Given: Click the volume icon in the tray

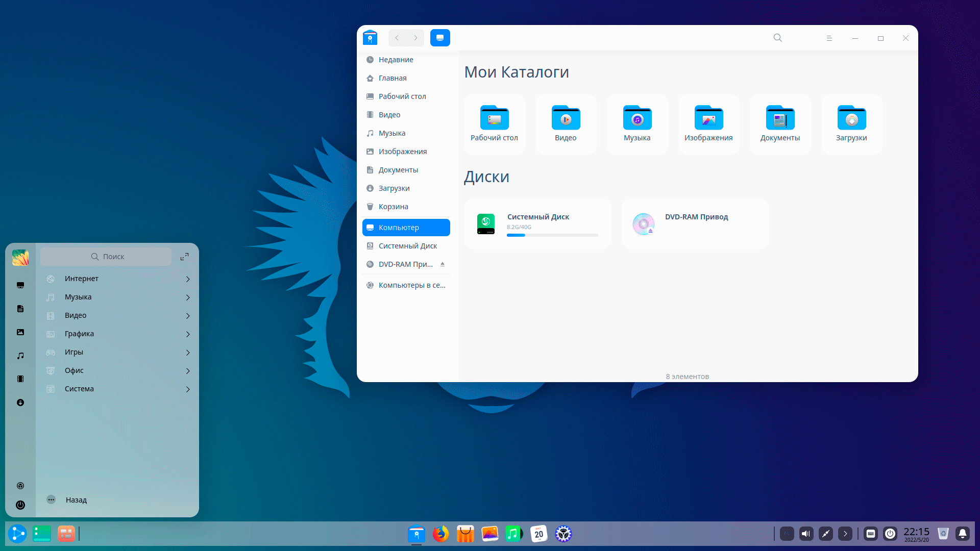Looking at the screenshot, I should coord(806,534).
